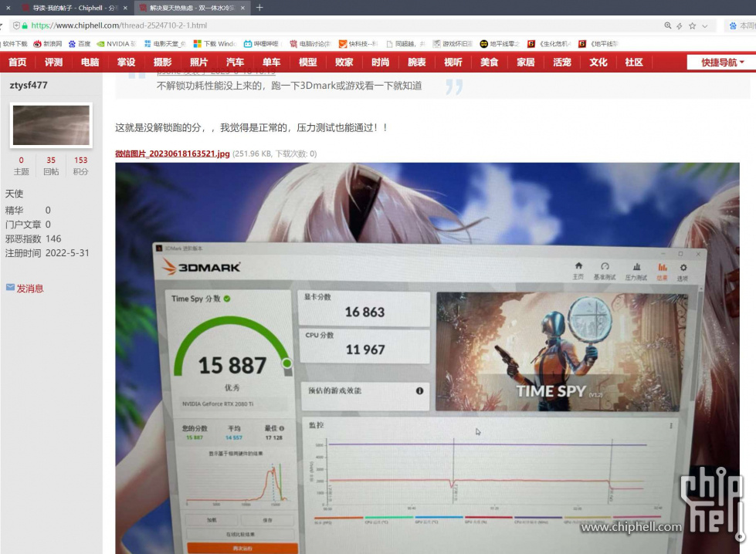Open the 《生化危机 bookmark
Viewport: 756px width, 554px height.
(x=550, y=44)
